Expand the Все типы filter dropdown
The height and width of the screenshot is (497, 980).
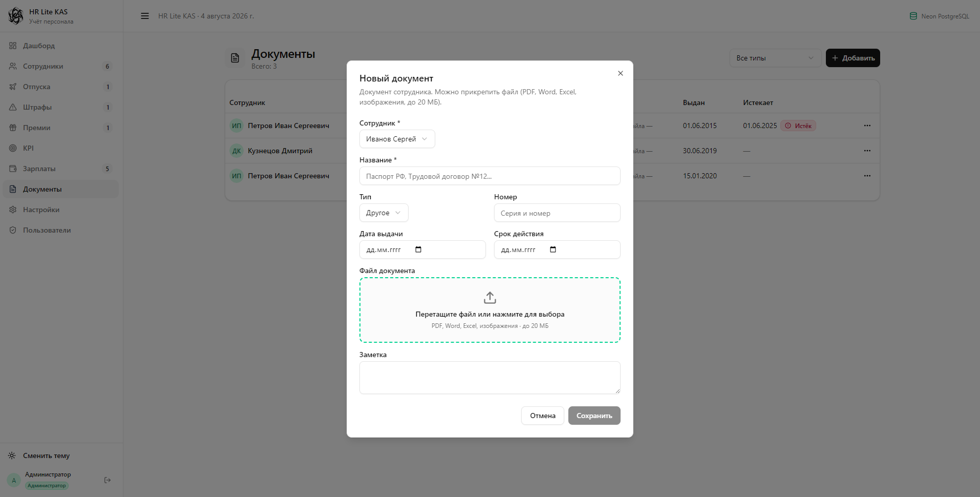[775, 58]
